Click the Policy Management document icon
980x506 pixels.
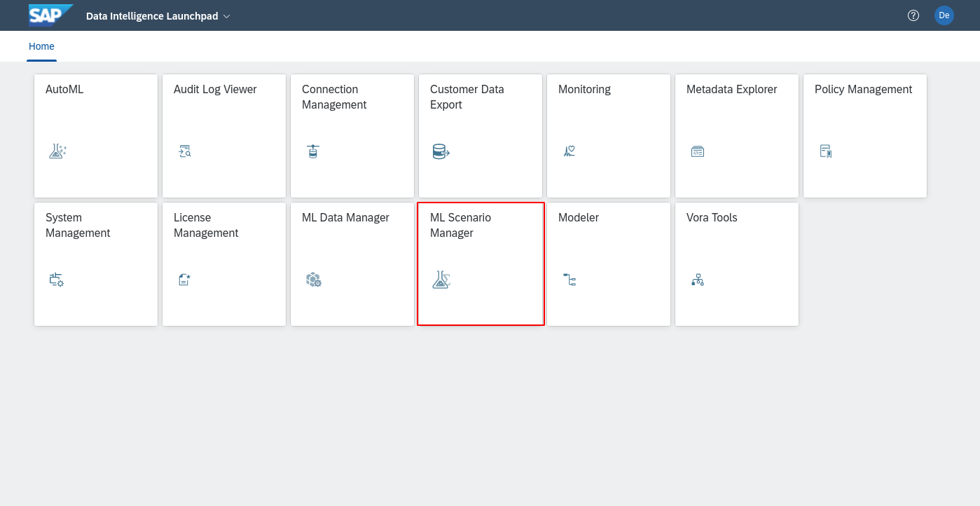point(826,151)
